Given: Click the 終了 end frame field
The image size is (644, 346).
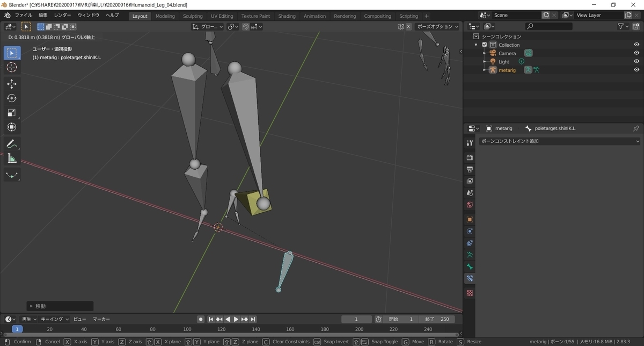Looking at the screenshot, I should [x=437, y=319].
